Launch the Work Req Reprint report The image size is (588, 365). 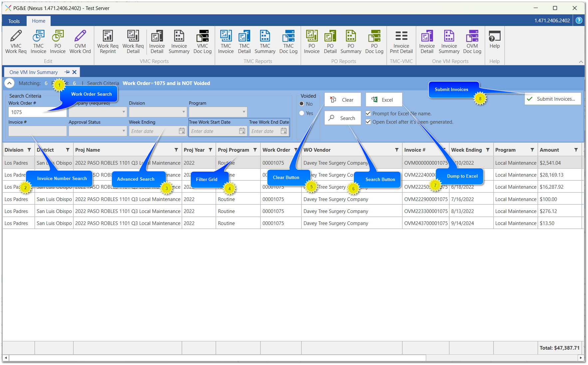pyautogui.click(x=108, y=42)
